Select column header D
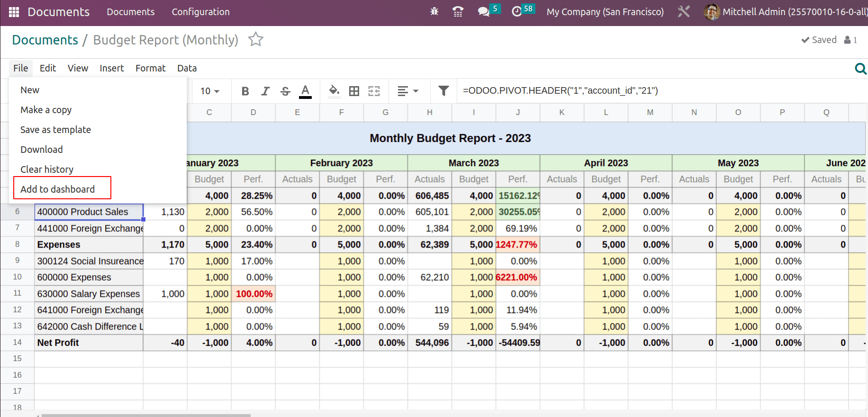The width and height of the screenshot is (868, 417). [253, 112]
